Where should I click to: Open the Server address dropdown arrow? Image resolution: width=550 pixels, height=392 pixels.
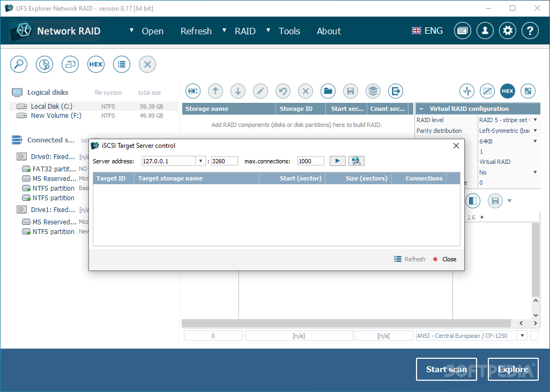click(200, 161)
